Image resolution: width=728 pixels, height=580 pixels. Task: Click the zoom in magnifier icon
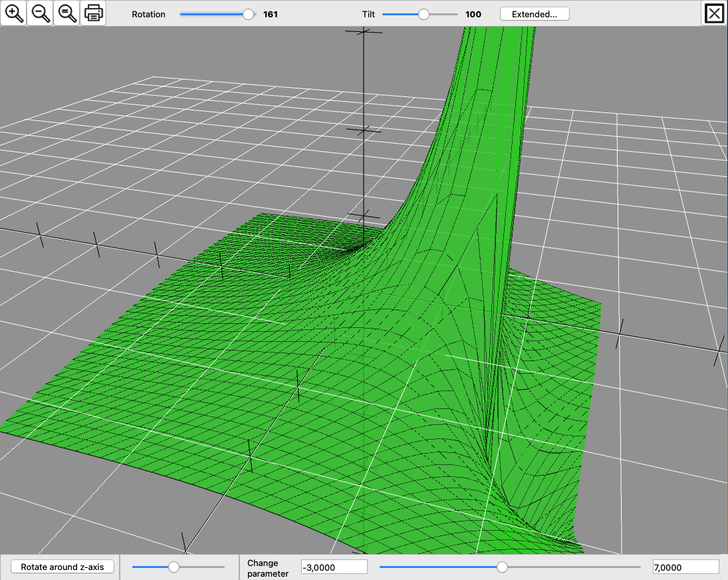pos(14,13)
